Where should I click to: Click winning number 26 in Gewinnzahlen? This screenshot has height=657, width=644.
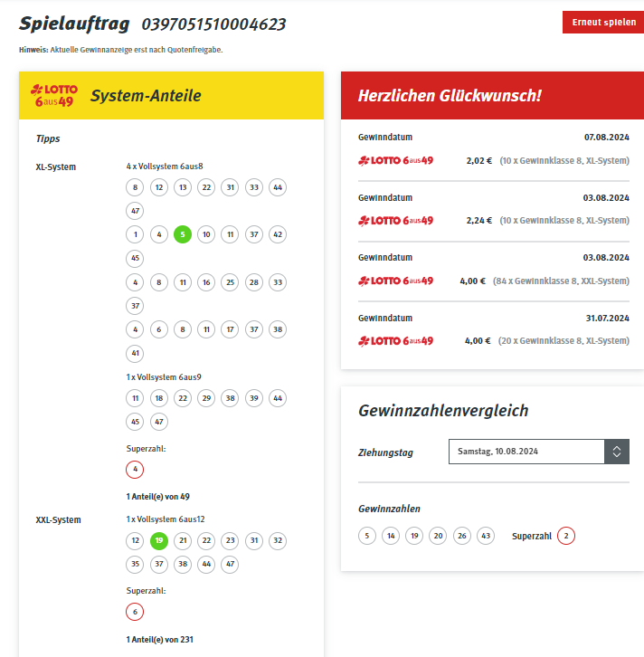[x=462, y=536]
